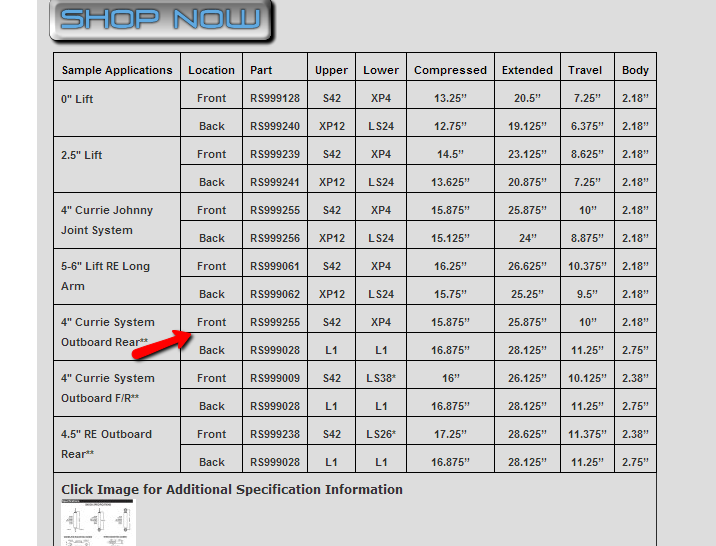Click the 8.875" travel value
Viewport: 716px width, 546px height.
click(x=587, y=238)
